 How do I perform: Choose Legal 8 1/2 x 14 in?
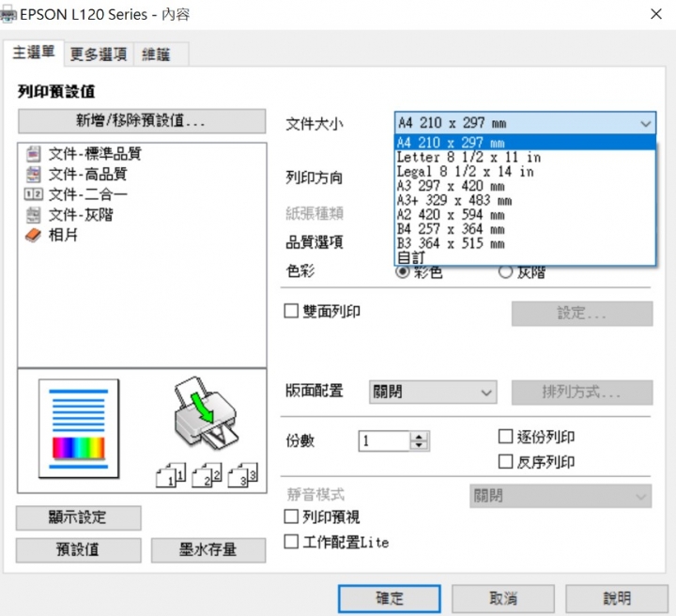point(525,172)
